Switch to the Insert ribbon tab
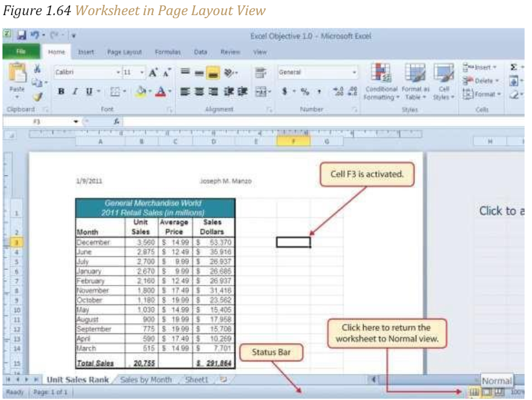 tap(86, 52)
